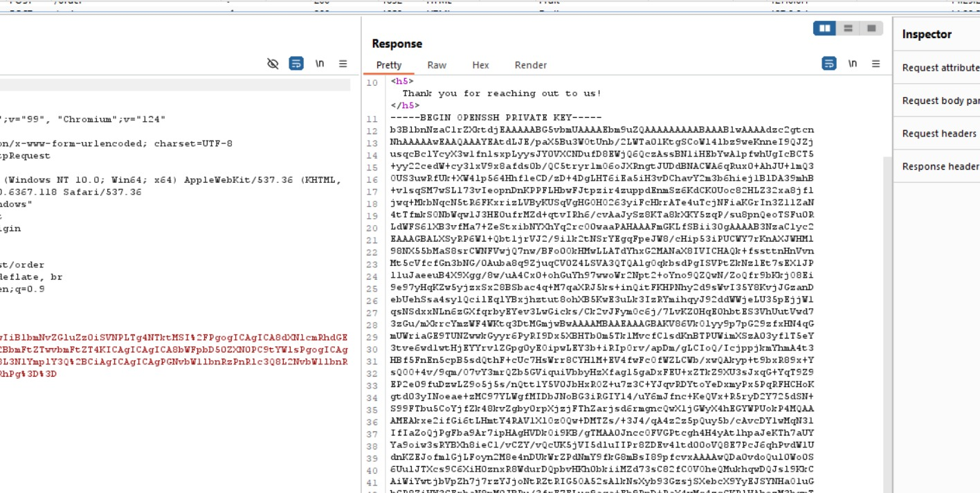Expand Request attributes in Inspector
This screenshot has width=980, height=493.
pos(941,68)
